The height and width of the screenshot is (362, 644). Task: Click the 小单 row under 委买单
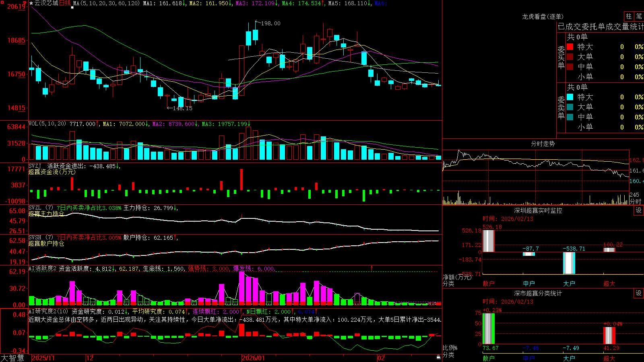click(x=605, y=77)
